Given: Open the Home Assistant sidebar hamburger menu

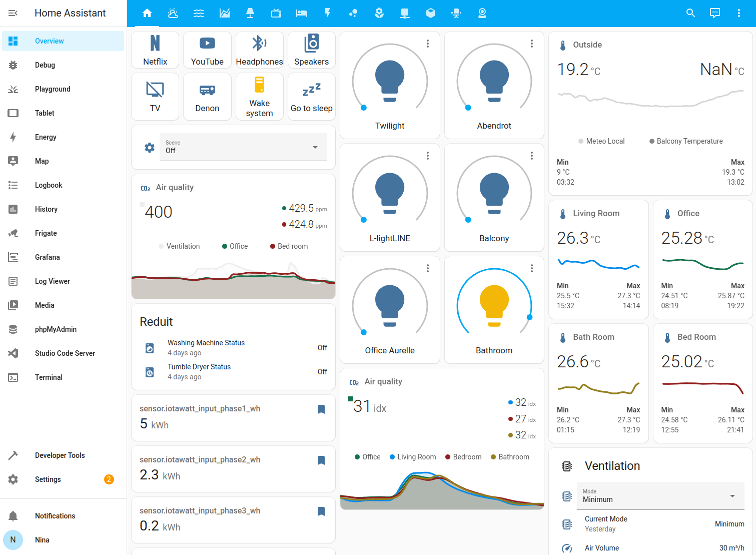Looking at the screenshot, I should [13, 13].
